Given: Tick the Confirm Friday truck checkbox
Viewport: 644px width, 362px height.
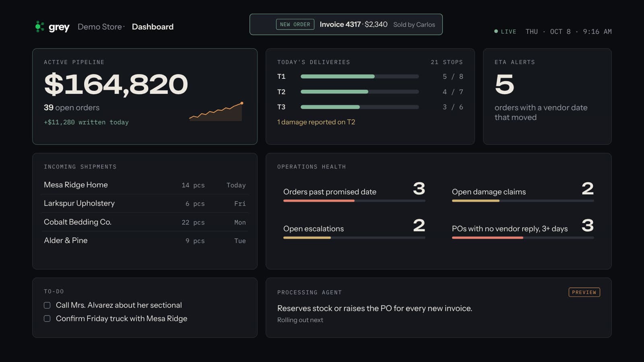Looking at the screenshot, I should click(47, 319).
